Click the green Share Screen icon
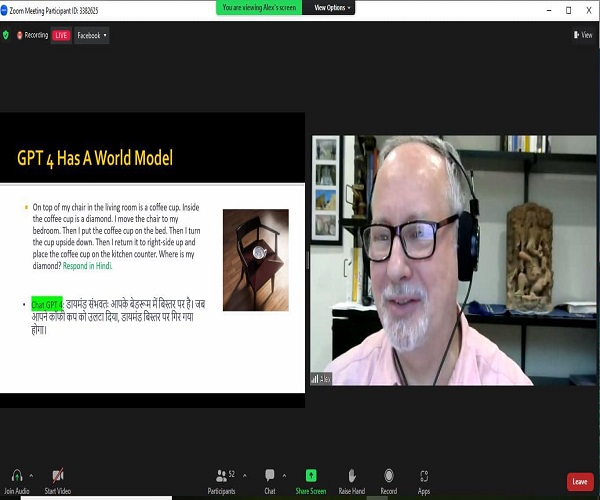Viewport: 600px width, 500px height. pyautogui.click(x=310, y=476)
